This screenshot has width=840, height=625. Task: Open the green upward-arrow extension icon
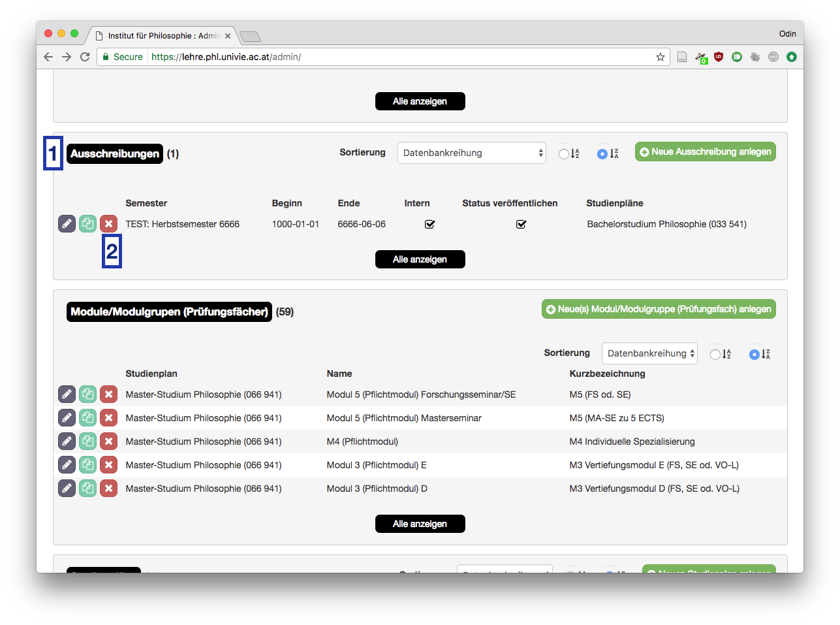pos(792,57)
